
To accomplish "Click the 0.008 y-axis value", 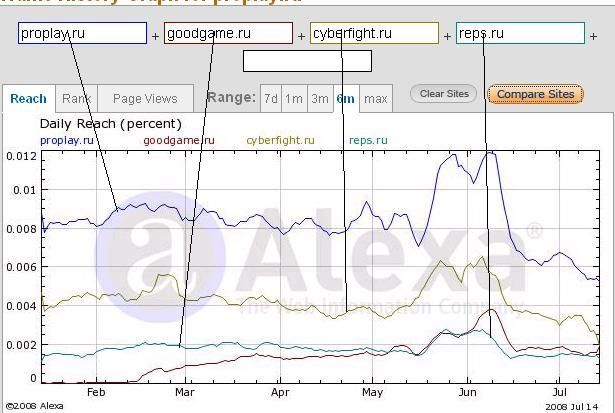I will click(22, 229).
